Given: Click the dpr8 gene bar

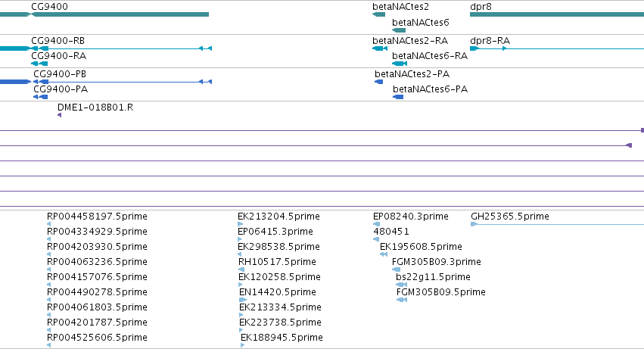Looking at the screenshot, I should [557, 14].
